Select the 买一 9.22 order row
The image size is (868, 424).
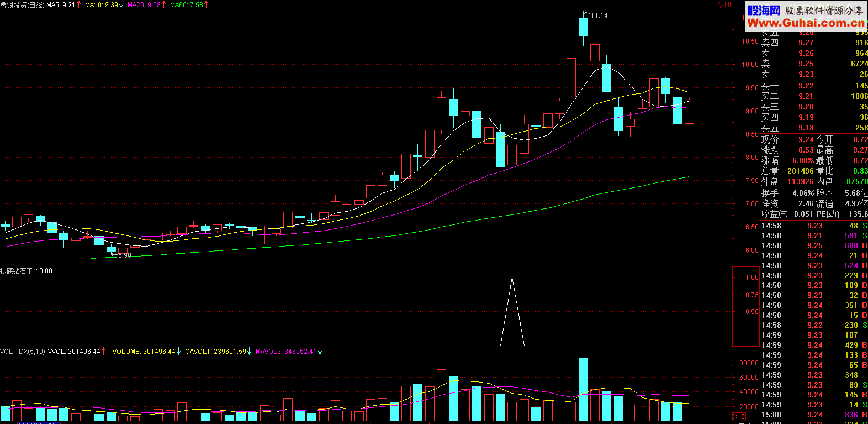814,86
